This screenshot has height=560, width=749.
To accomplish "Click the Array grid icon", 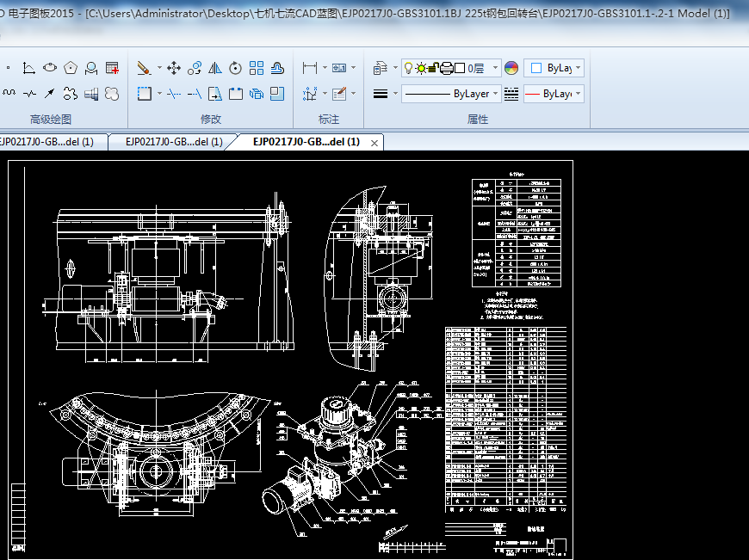I will [257, 68].
